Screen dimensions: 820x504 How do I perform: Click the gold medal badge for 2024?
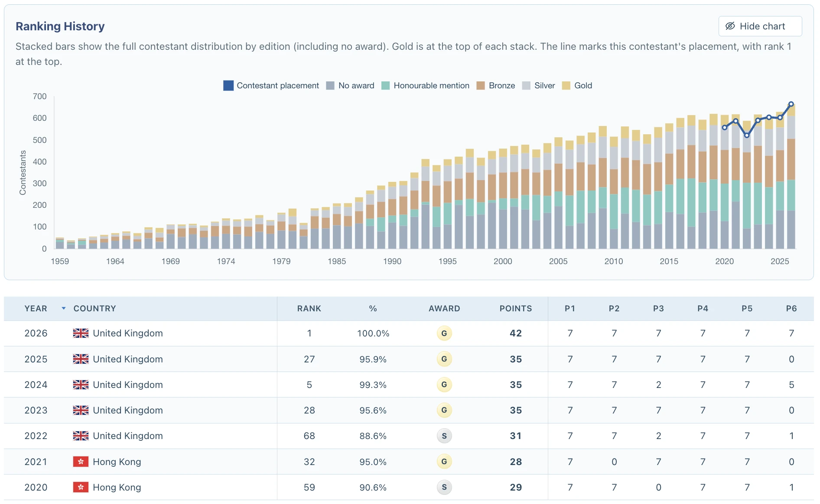click(x=444, y=384)
